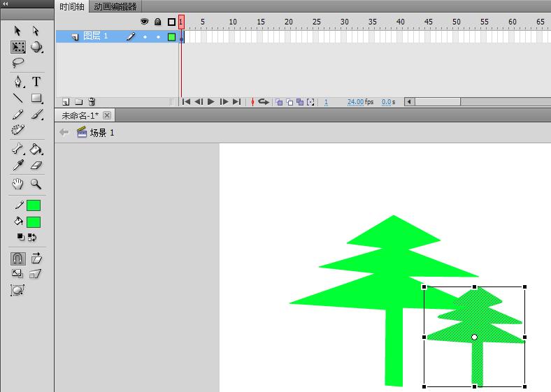
Task: Toggle outline view square for 图层 1
Action: 171,36
